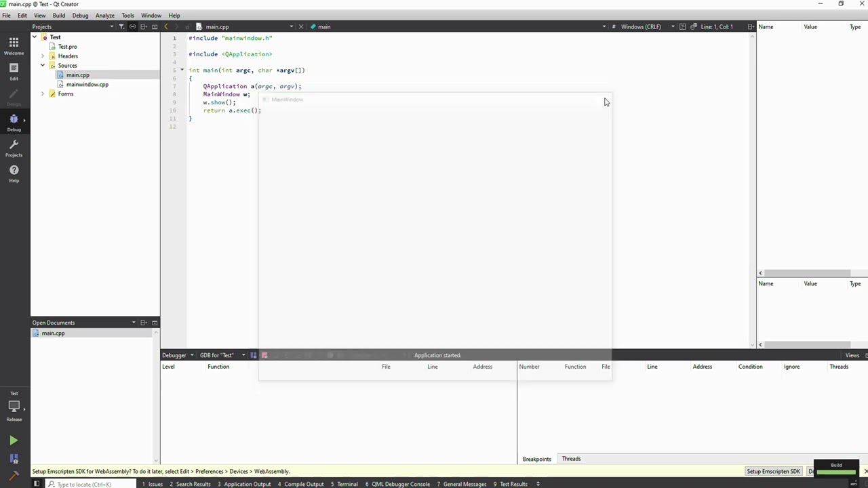Viewport: 868px width, 488px height.
Task: Filter the Projects tree
Action: pos(121,26)
